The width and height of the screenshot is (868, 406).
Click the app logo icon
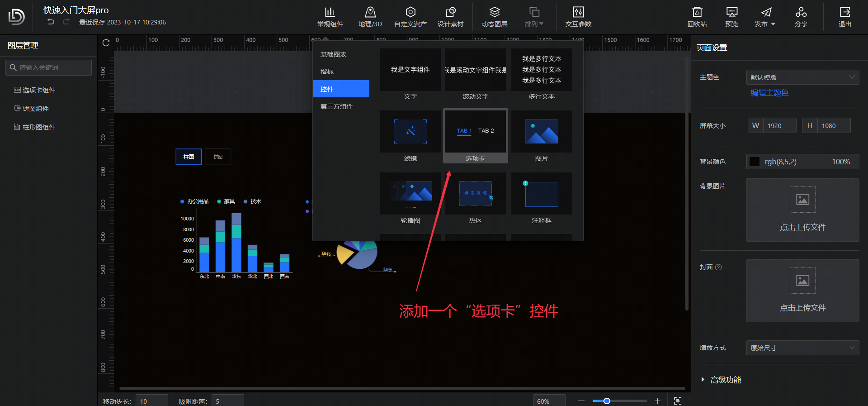click(17, 17)
